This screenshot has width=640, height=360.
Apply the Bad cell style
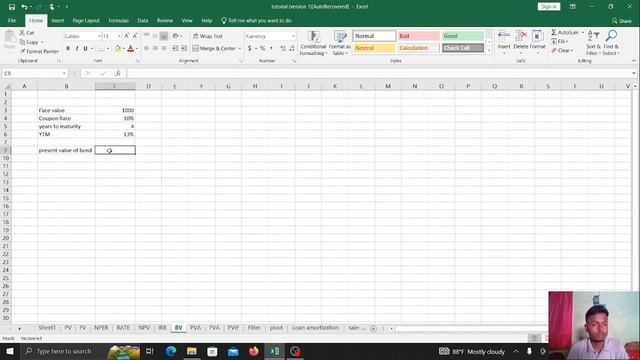pos(418,36)
